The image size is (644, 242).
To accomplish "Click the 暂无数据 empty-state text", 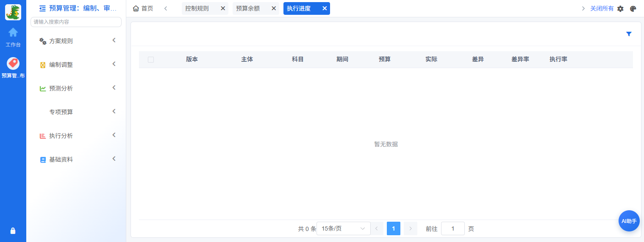I will 386,144.
